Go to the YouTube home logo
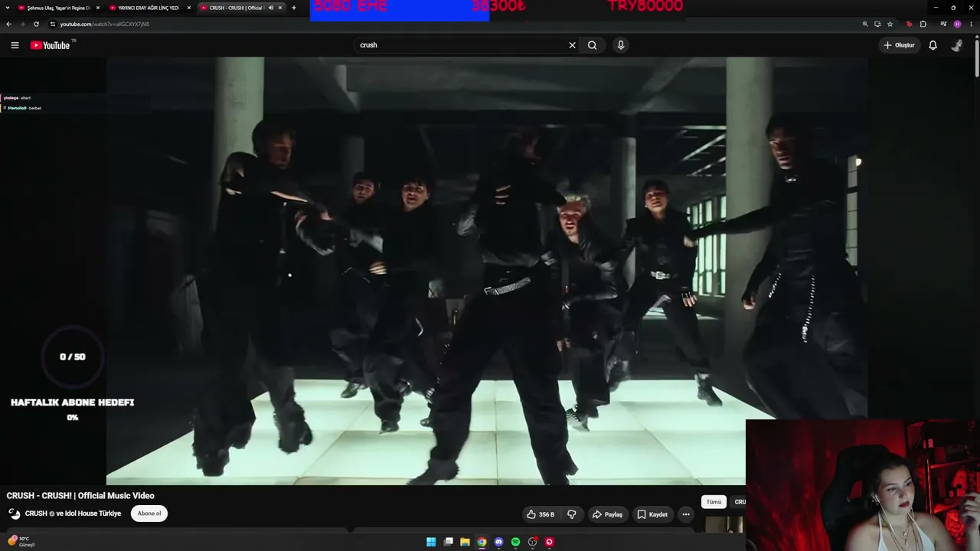Viewport: 980px width, 551px height. [50, 45]
